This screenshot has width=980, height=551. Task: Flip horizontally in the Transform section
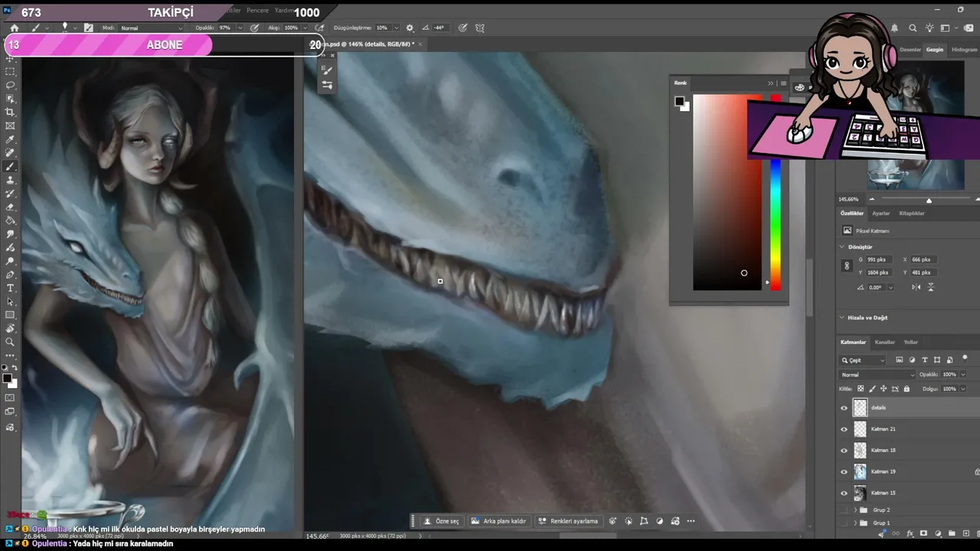916,287
